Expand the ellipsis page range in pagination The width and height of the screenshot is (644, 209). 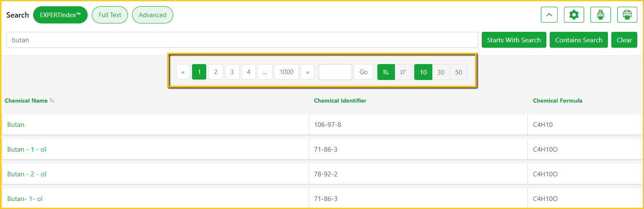coord(265,72)
